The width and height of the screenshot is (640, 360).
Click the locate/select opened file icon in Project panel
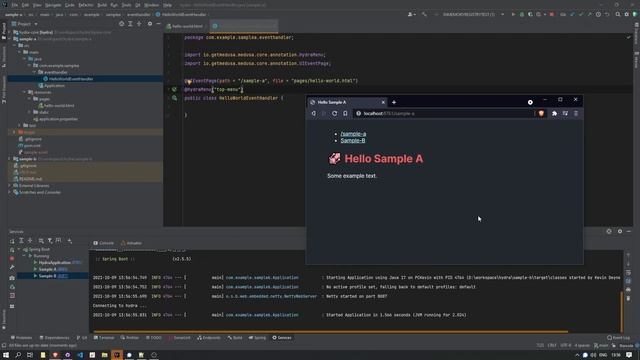click(122, 24)
